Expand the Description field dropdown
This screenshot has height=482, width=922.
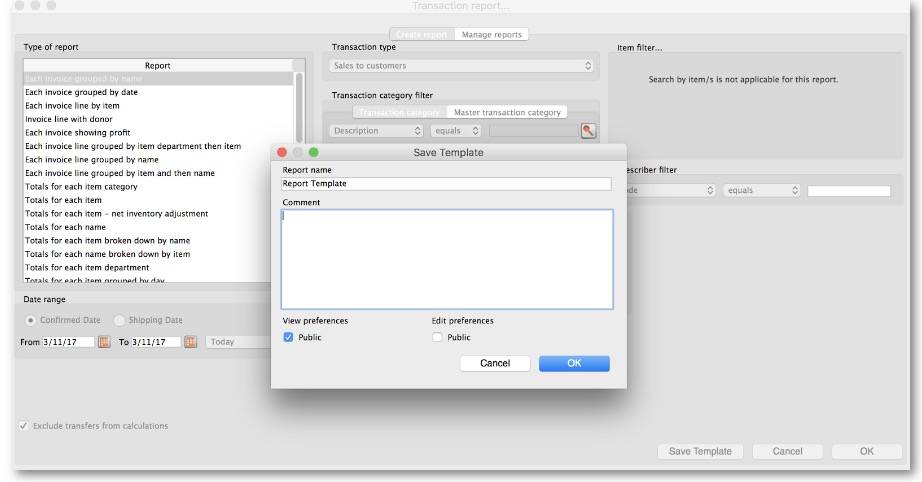pyautogui.click(x=376, y=131)
